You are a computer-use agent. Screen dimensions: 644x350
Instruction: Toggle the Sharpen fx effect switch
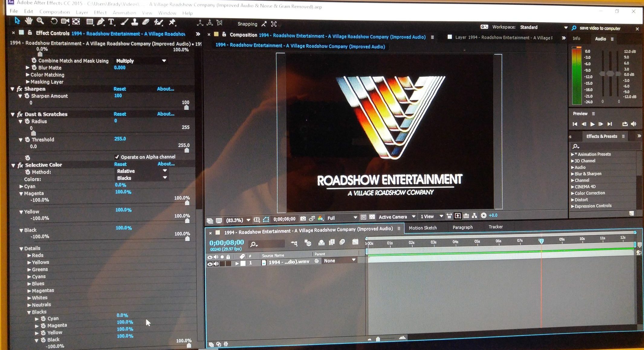coord(20,89)
